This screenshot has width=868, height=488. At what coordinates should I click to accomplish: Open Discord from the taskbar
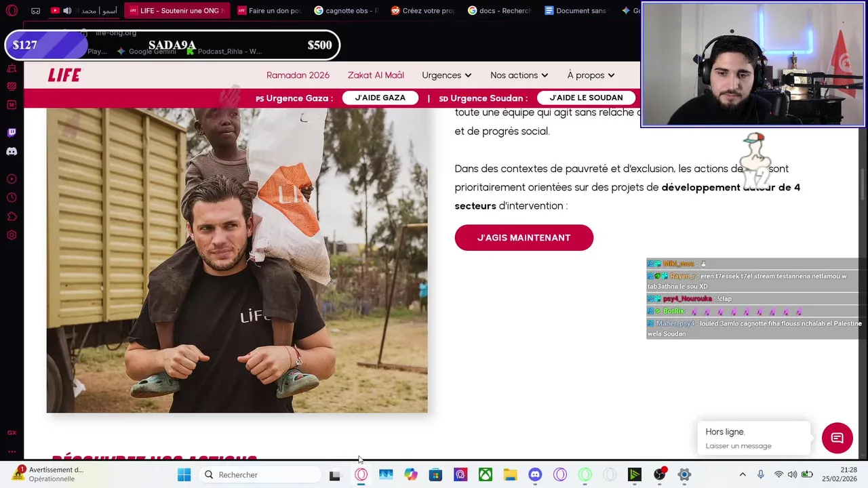click(x=535, y=475)
